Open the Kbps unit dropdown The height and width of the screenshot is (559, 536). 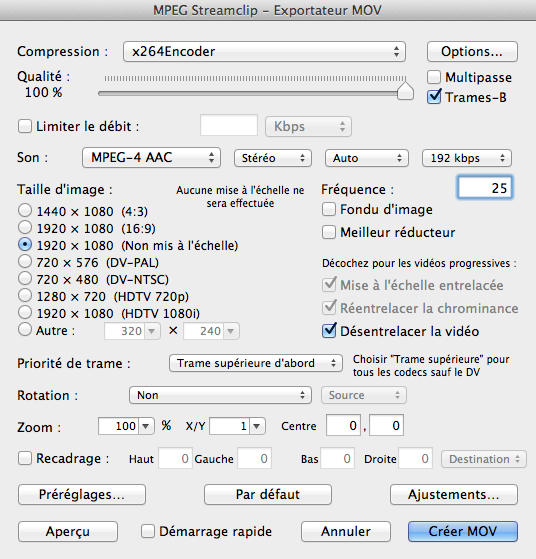(308, 127)
